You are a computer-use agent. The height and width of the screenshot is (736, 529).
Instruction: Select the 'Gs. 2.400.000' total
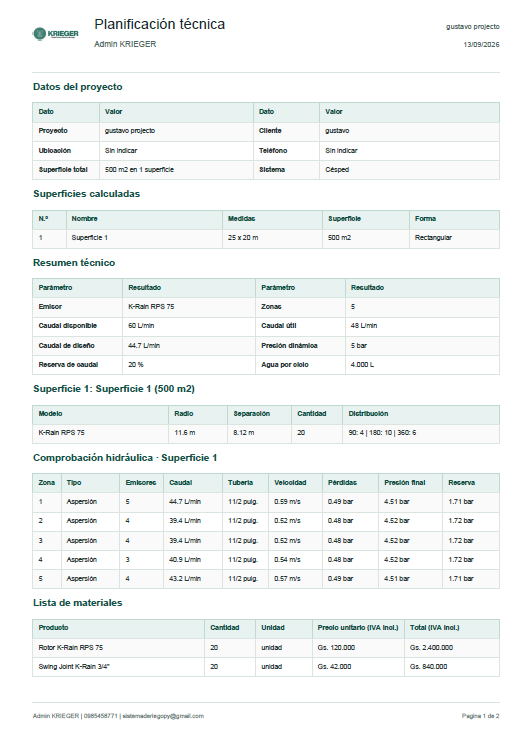coord(431,647)
